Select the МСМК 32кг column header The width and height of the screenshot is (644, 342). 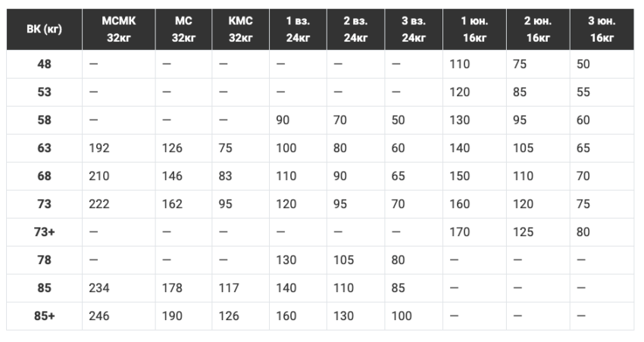point(119,29)
